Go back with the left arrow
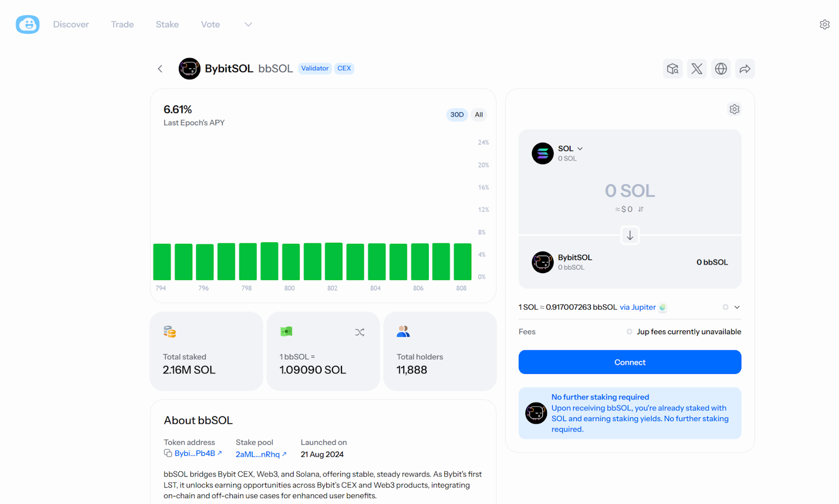This screenshot has height=504, width=839. pos(160,69)
